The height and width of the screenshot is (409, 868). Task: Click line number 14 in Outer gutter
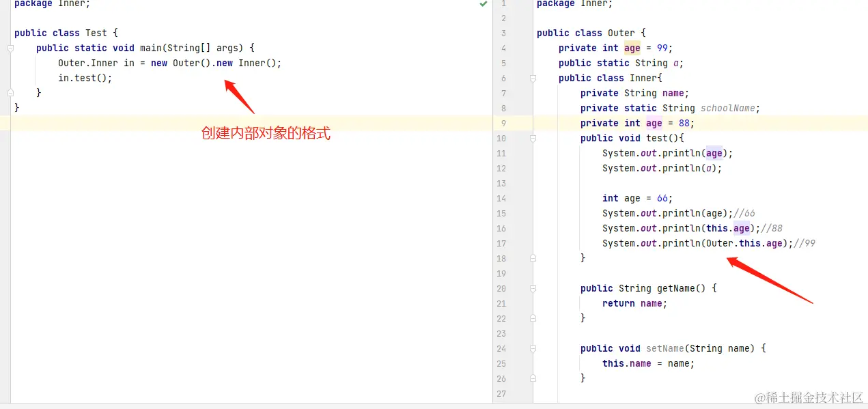[x=501, y=199]
